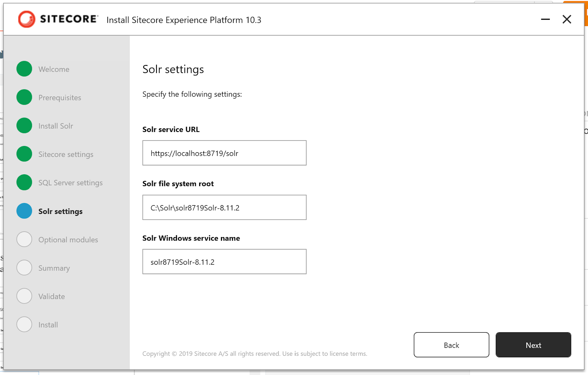Click the Validate step label
The height and width of the screenshot is (375, 588).
tap(51, 296)
